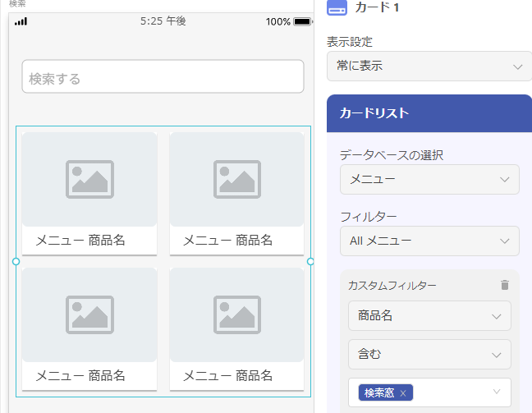532x413 pixels.
Task: Click the top-left card's メニュー 商品名 label
Action: pyautogui.click(x=80, y=241)
